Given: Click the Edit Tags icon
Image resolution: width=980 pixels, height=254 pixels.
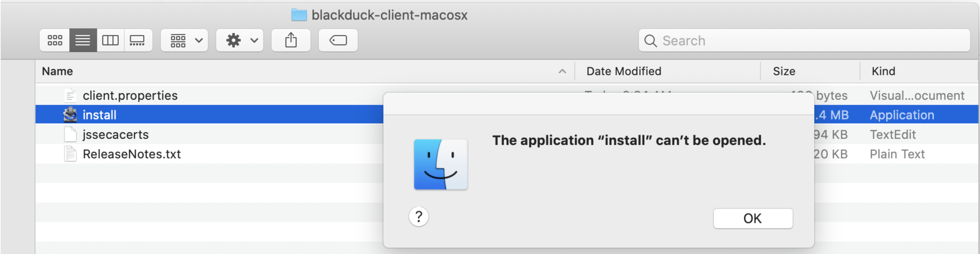Looking at the screenshot, I should tap(338, 40).
